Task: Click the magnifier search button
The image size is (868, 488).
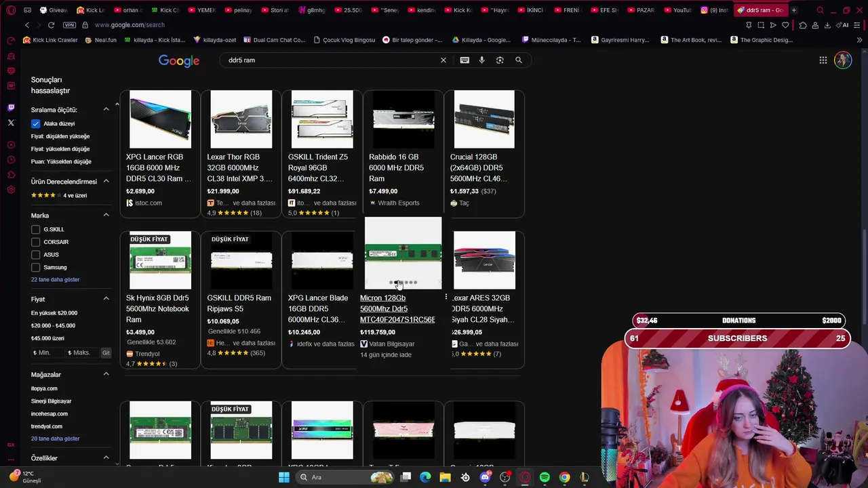Action: pos(519,60)
